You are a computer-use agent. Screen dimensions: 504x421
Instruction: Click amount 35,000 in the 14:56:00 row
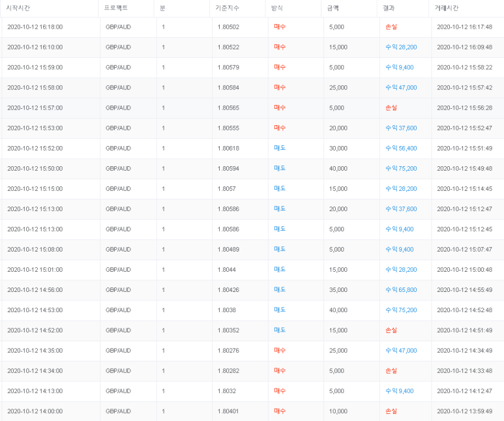click(338, 290)
